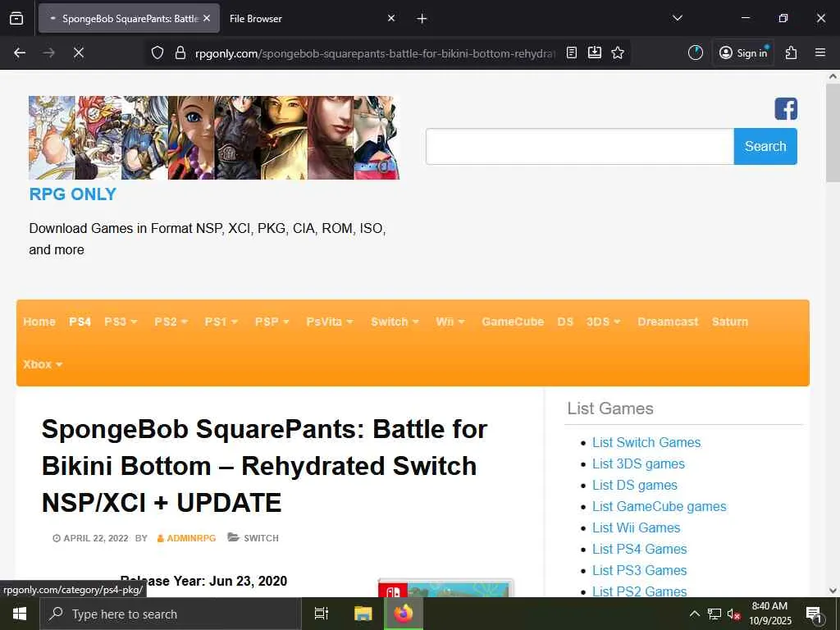Open the shield tracking protection icon
Viewport: 840px width, 630px height.
[157, 52]
